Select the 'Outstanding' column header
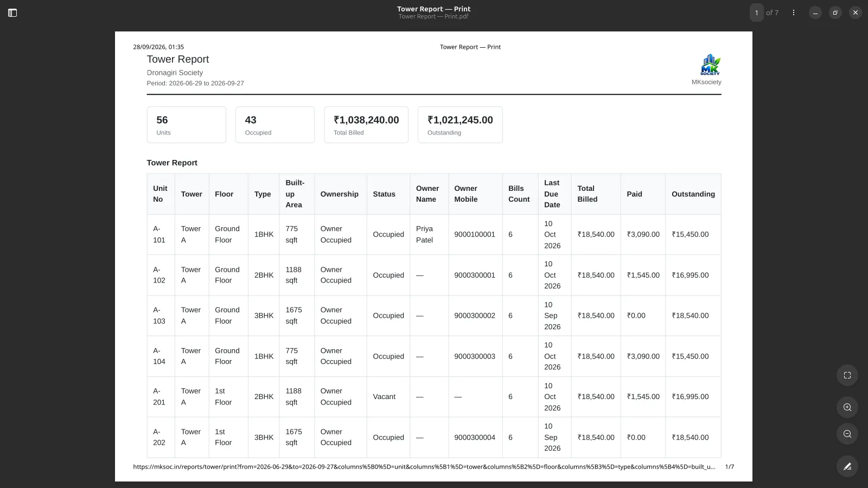Image resolution: width=868 pixels, height=488 pixels. 693,194
